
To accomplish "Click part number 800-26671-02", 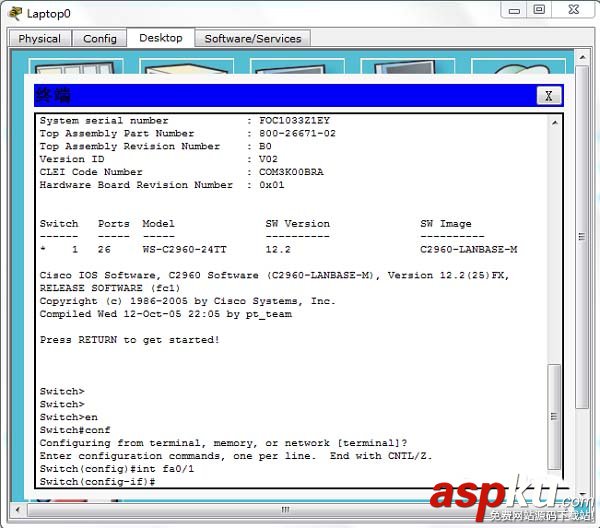I will pyautogui.click(x=297, y=134).
